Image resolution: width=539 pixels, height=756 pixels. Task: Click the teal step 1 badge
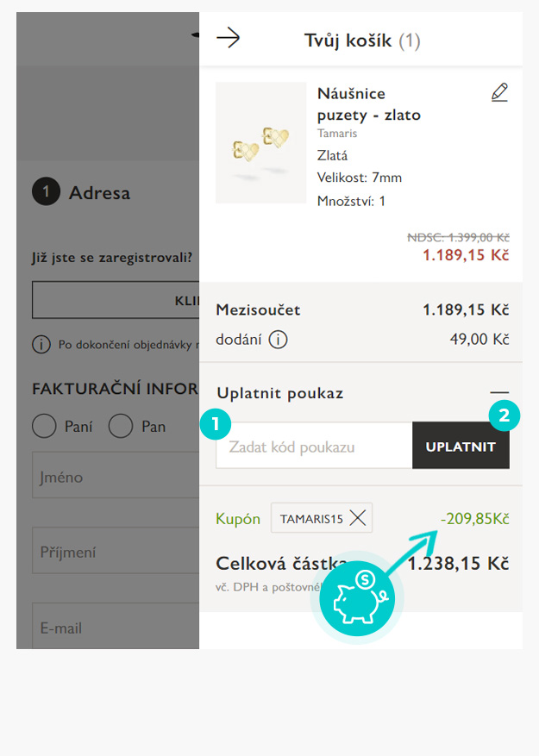(x=214, y=423)
